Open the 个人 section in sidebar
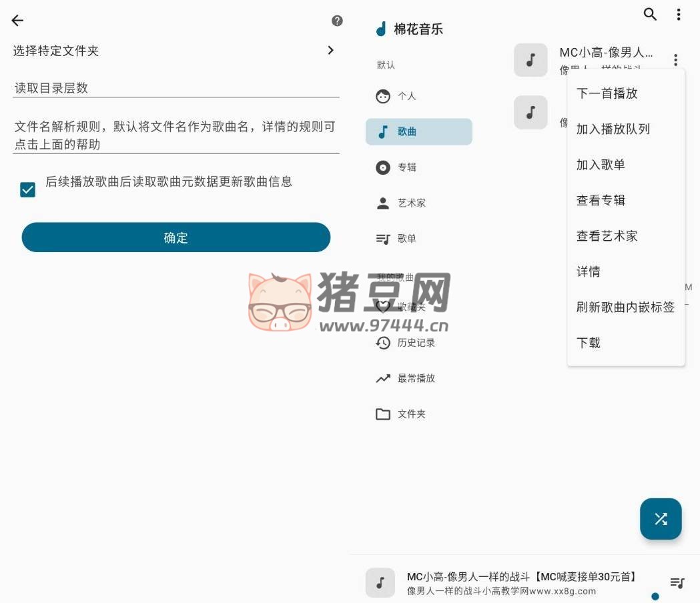The width and height of the screenshot is (700, 603). point(419,96)
